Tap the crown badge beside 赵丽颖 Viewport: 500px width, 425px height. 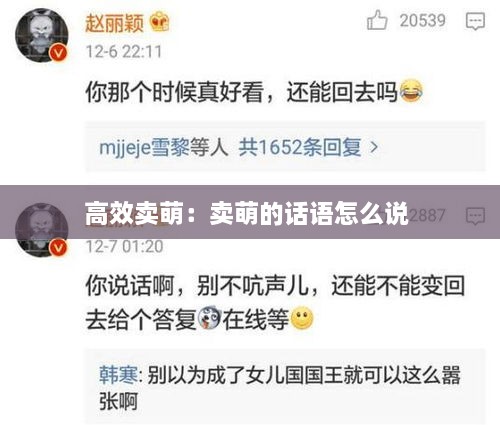(160, 22)
